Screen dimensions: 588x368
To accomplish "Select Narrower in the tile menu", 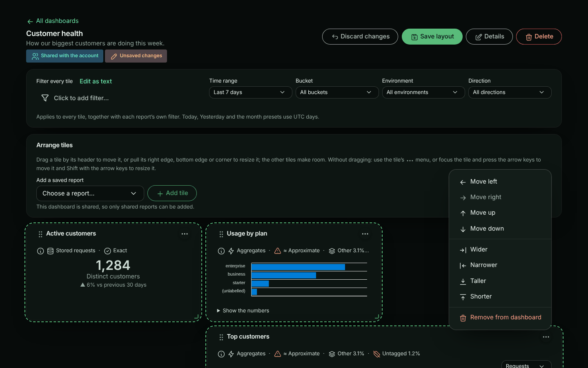I will tap(500, 265).
